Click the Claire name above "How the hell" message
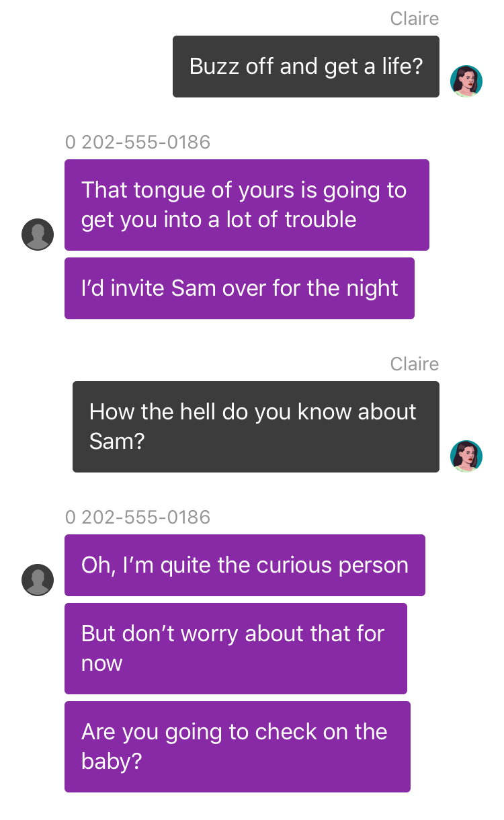The height and width of the screenshot is (820, 504). pyautogui.click(x=415, y=364)
